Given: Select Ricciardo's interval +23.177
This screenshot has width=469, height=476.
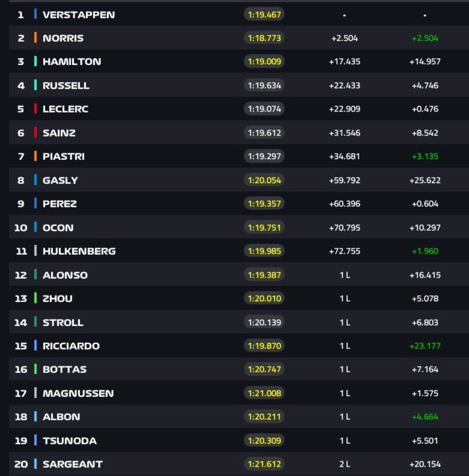Looking at the screenshot, I should pyautogui.click(x=425, y=346).
